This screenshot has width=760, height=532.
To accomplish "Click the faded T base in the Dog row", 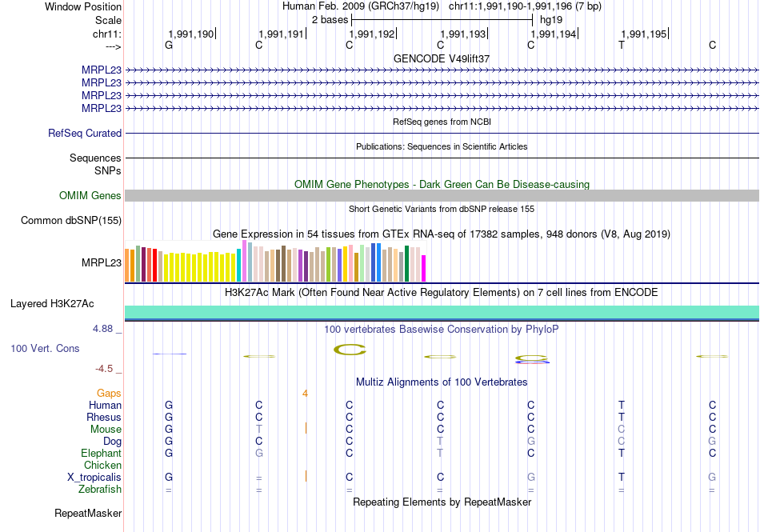I will point(440,442).
